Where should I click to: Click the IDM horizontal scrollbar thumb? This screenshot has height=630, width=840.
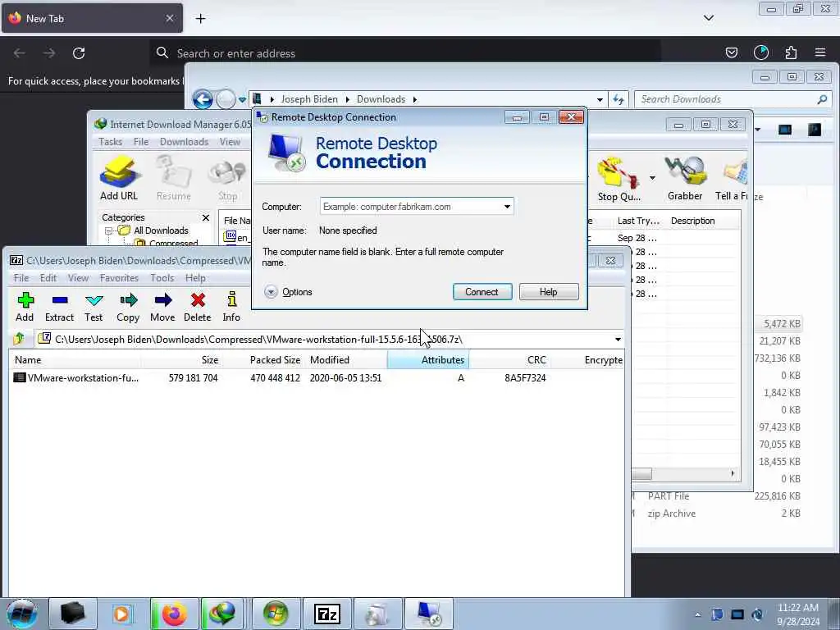642,474
